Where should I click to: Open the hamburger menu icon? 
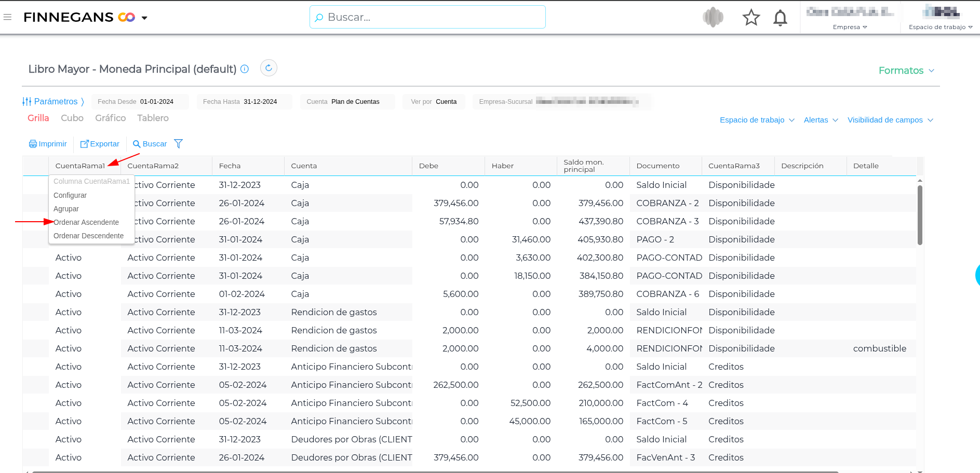tap(7, 17)
